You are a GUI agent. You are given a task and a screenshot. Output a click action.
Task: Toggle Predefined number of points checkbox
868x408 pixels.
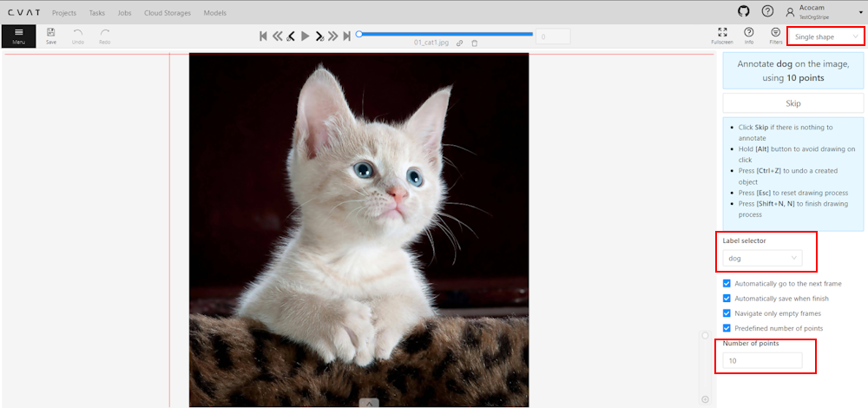click(x=727, y=328)
